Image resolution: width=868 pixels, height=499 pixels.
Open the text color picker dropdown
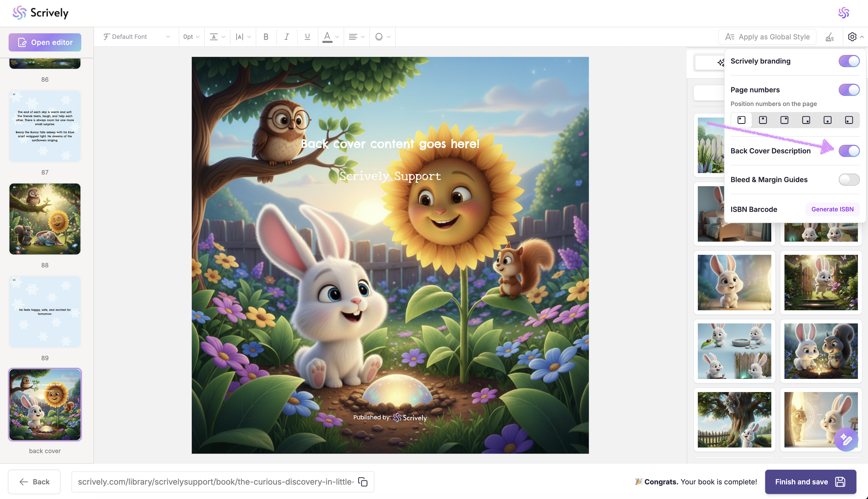(331, 37)
